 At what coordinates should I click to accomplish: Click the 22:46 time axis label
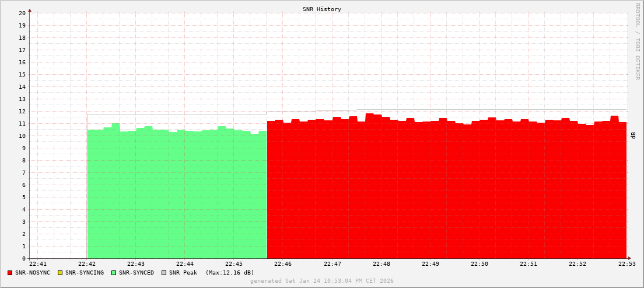point(283,264)
